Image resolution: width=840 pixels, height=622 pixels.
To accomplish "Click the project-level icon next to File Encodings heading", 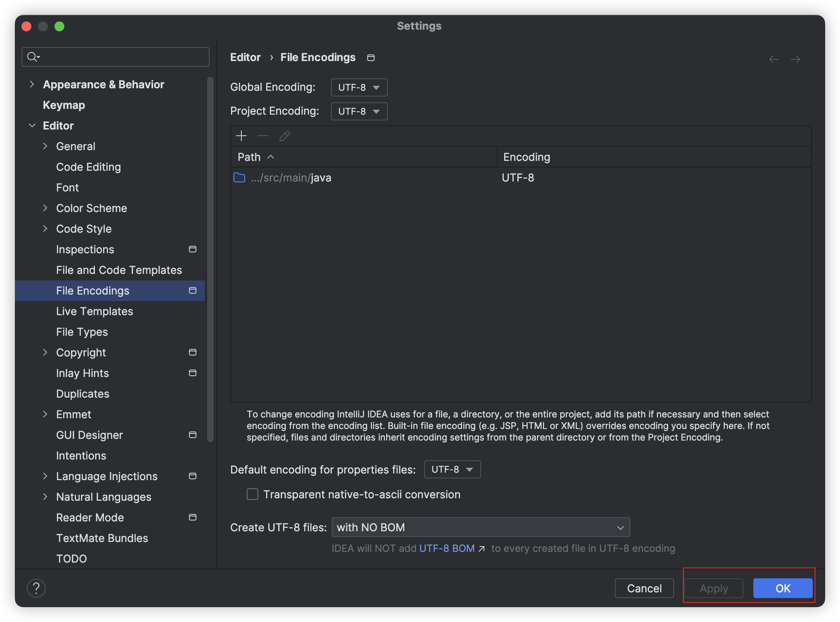I will pos(371,58).
